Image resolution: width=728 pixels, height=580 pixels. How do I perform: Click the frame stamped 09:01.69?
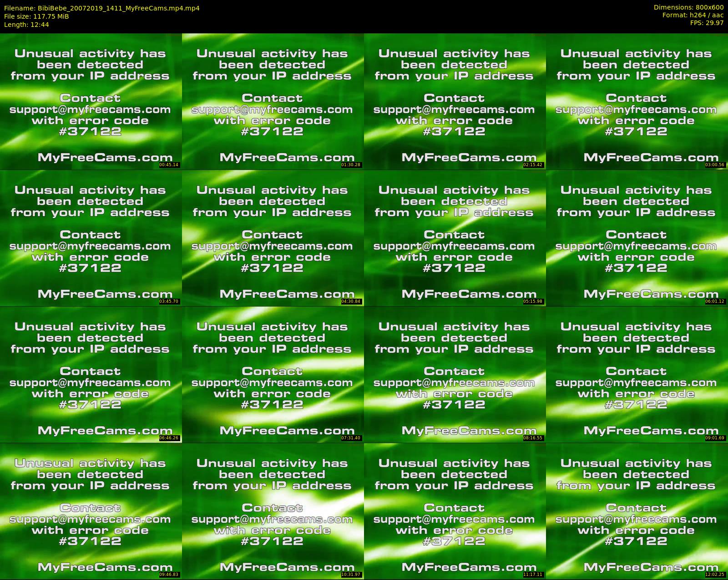[x=637, y=374]
